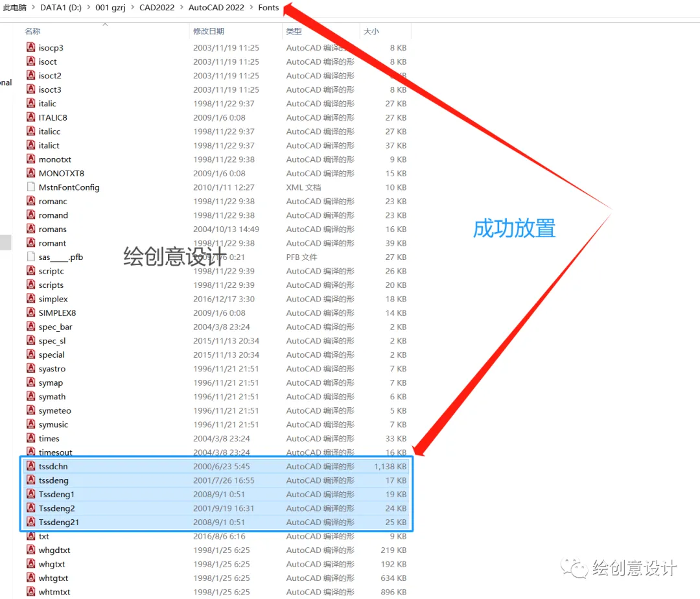Sort files by the 名称 column header
700x599 pixels.
coord(32,31)
